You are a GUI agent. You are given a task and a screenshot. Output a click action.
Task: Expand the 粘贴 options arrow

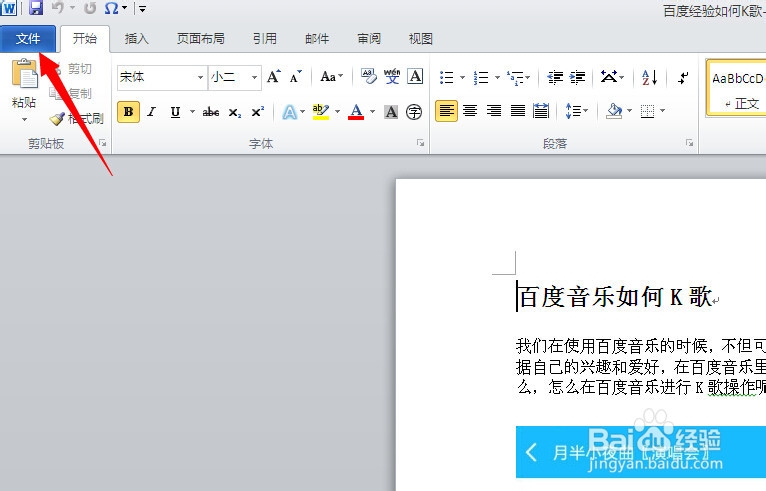point(24,119)
